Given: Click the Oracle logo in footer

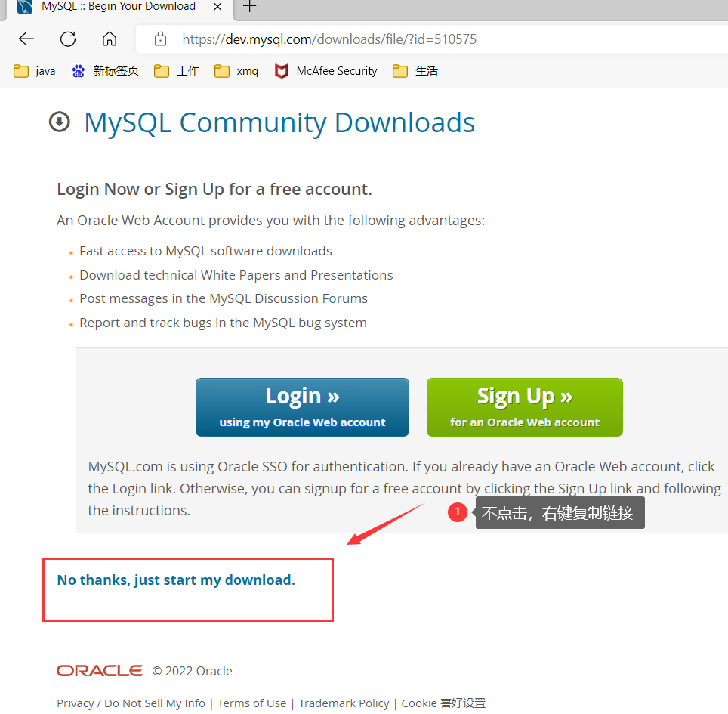Looking at the screenshot, I should (100, 671).
